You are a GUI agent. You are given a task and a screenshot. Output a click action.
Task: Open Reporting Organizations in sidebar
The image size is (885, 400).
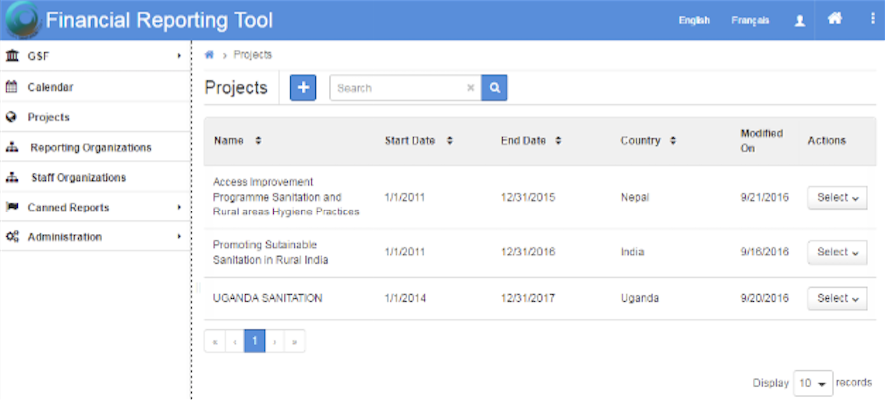[90, 147]
